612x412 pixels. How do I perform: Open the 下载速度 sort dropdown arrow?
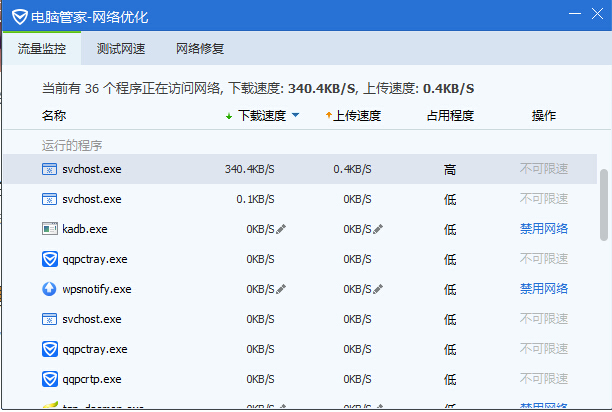295,115
